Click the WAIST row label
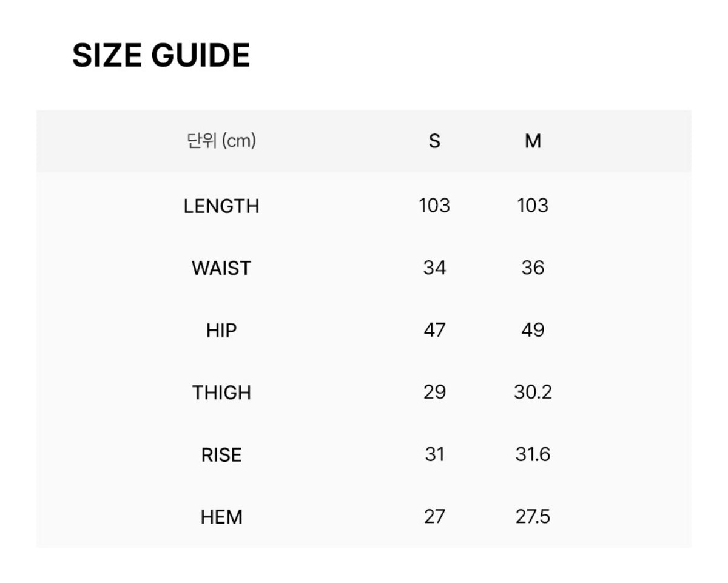Viewport: 728px width, 583px height. [221, 268]
